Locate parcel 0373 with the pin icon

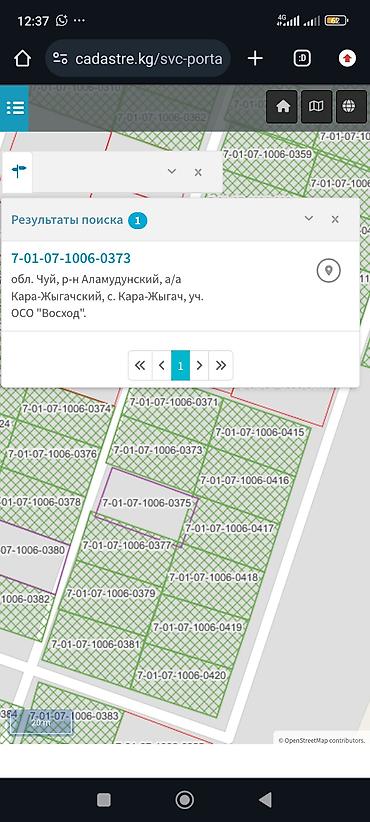[x=329, y=271]
